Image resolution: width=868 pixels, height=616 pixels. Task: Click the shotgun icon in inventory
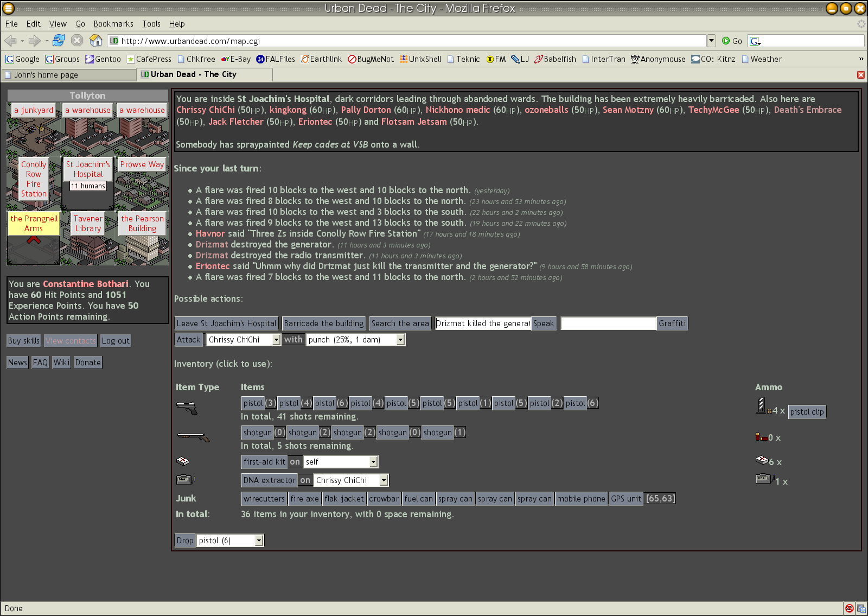point(193,436)
